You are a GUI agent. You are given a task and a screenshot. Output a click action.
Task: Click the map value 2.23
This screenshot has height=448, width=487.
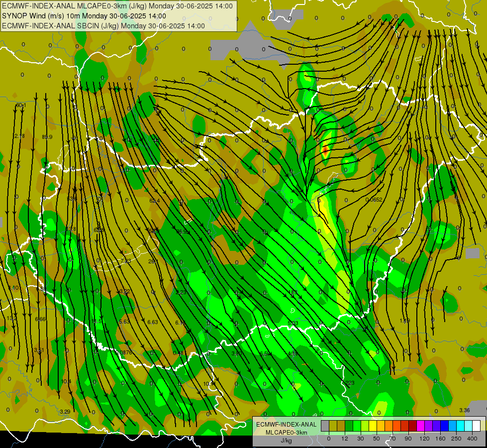click(x=181, y=292)
